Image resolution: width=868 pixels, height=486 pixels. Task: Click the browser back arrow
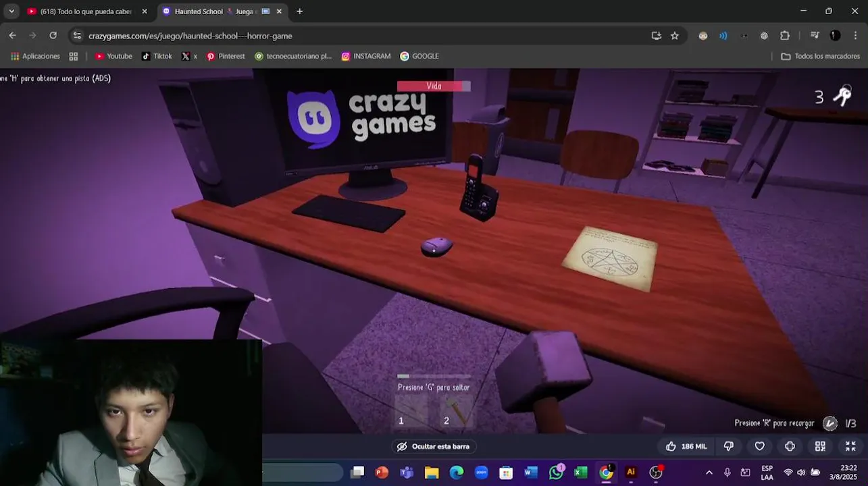(12, 36)
